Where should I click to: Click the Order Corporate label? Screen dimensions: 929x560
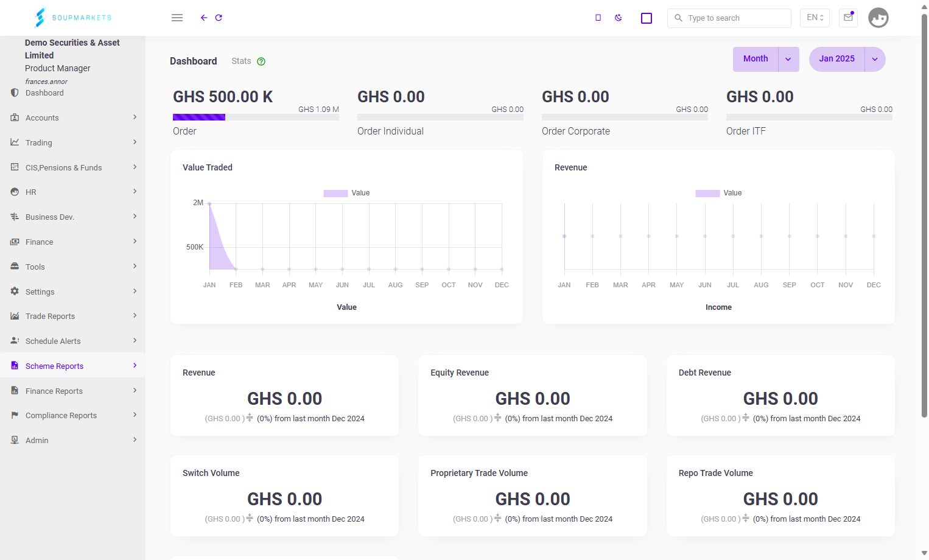(576, 131)
